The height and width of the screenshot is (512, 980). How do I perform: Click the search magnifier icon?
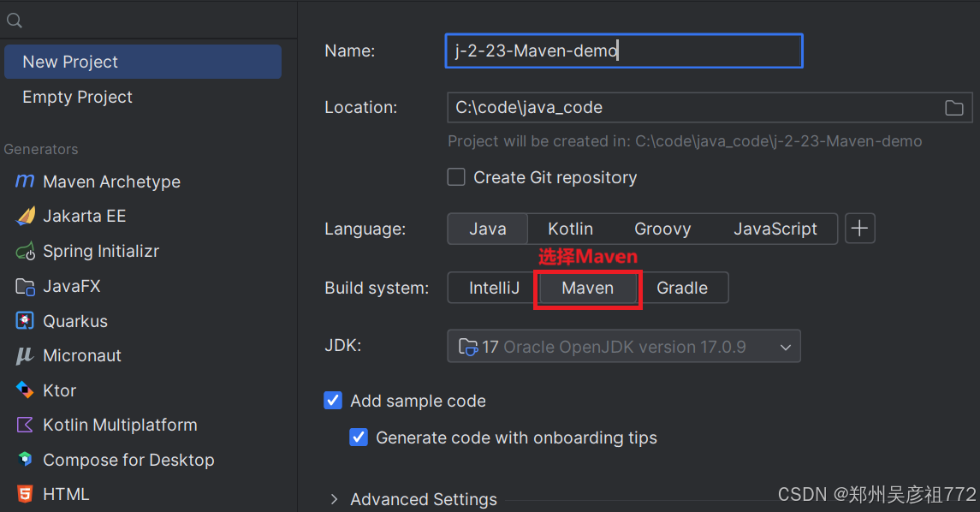point(15,21)
